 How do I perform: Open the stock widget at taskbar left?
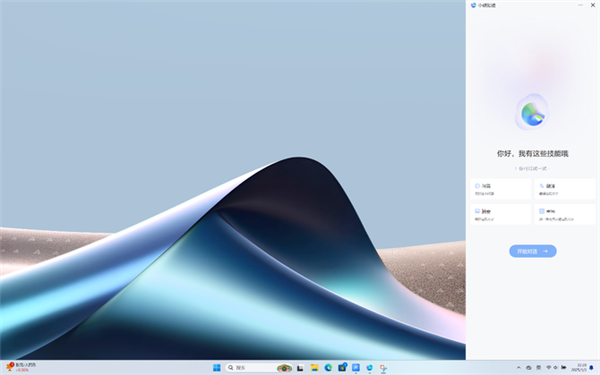tap(21, 367)
